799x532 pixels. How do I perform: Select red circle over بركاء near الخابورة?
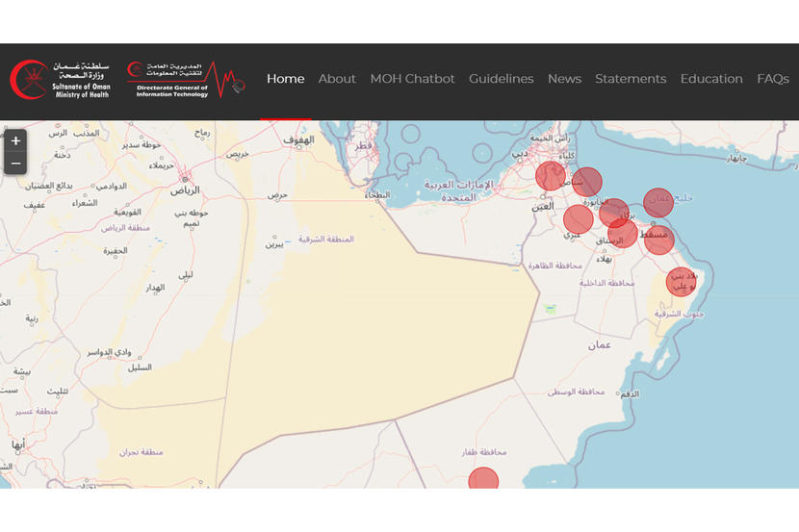click(614, 213)
